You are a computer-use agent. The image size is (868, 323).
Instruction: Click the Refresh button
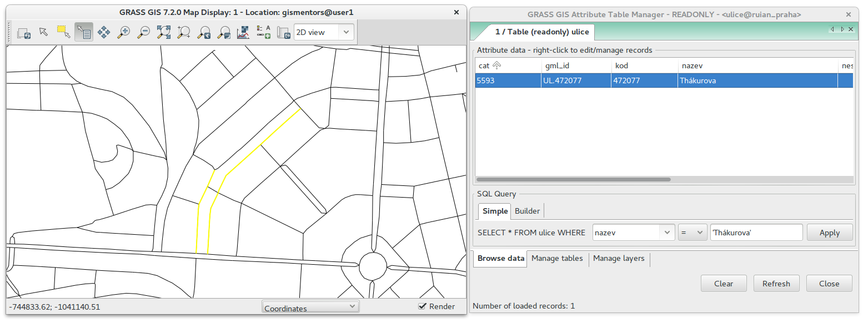pyautogui.click(x=776, y=284)
